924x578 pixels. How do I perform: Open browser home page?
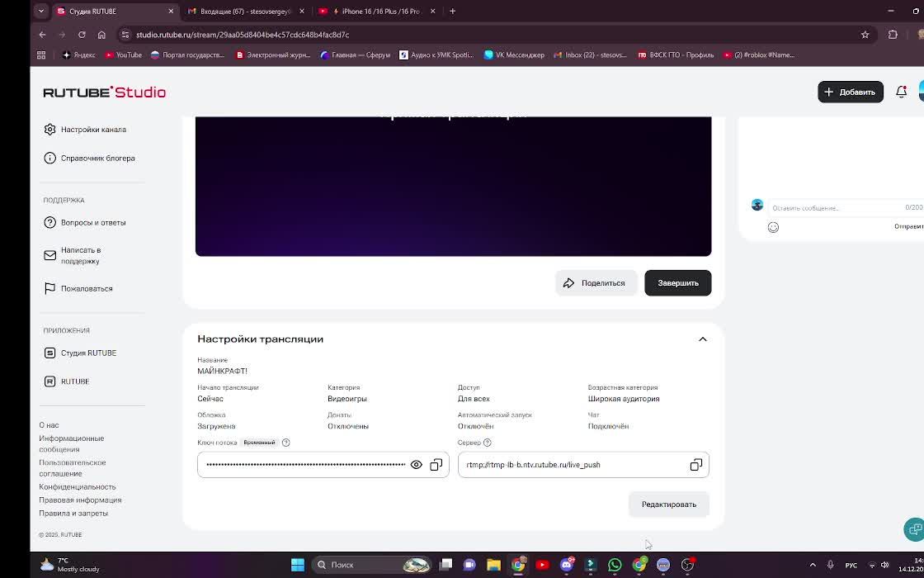click(x=101, y=35)
